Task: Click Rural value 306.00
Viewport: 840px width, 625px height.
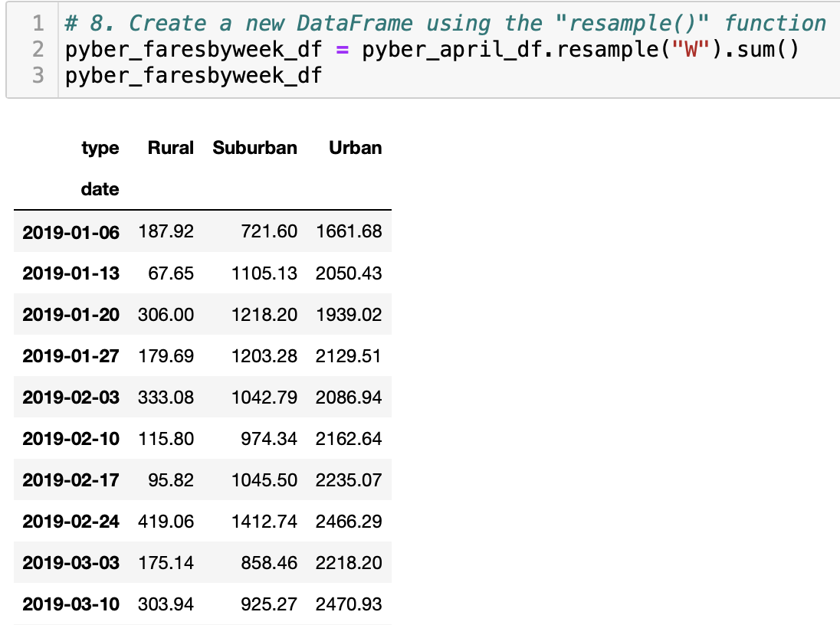Action: pyautogui.click(x=166, y=314)
